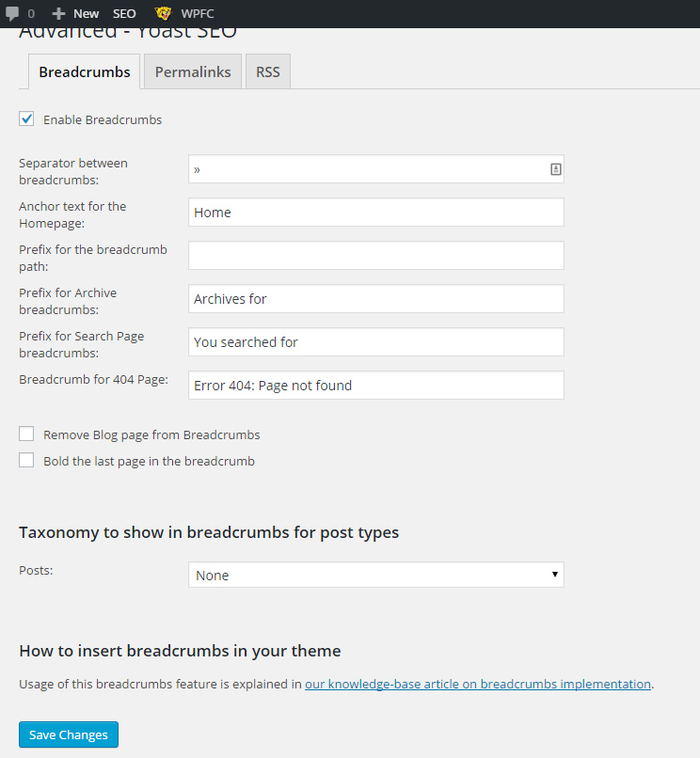
Task: Click the Error 404 breadcrumb text field
Action: click(x=375, y=385)
